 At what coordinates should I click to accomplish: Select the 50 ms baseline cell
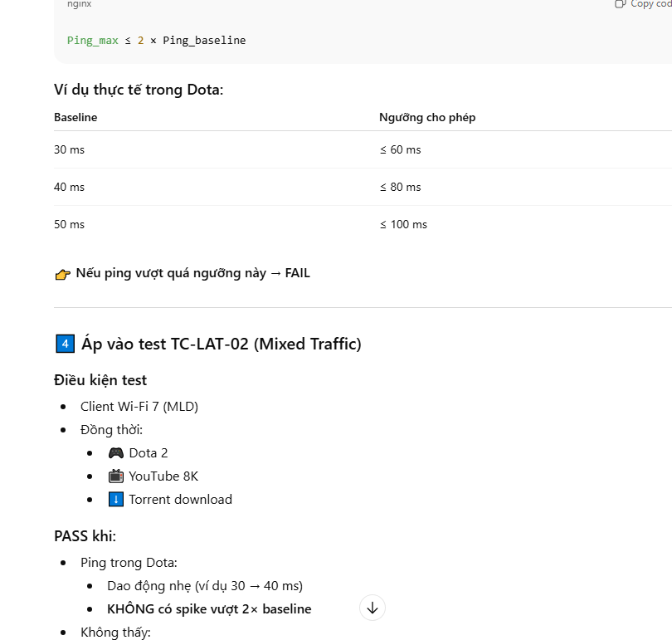tap(69, 224)
